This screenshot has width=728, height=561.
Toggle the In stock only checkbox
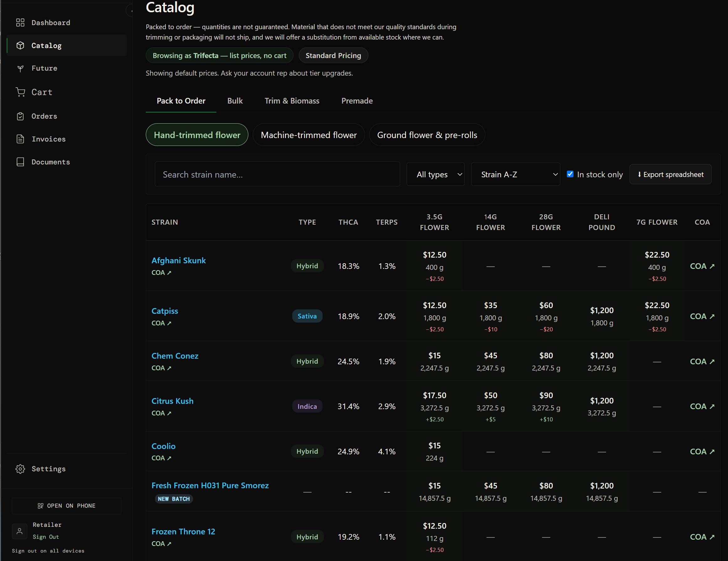570,174
